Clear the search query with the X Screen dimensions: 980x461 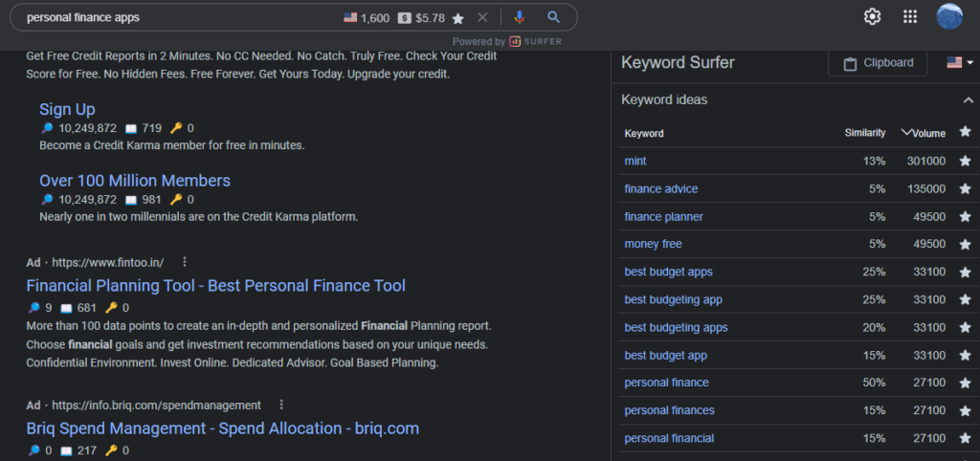[482, 17]
